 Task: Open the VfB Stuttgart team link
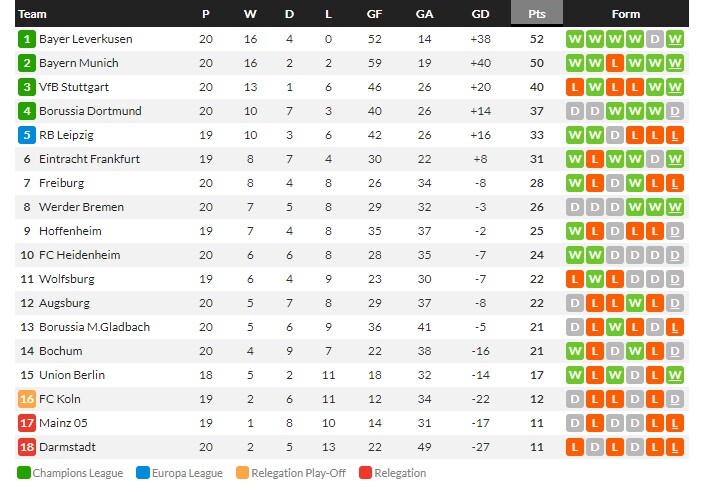click(74, 87)
